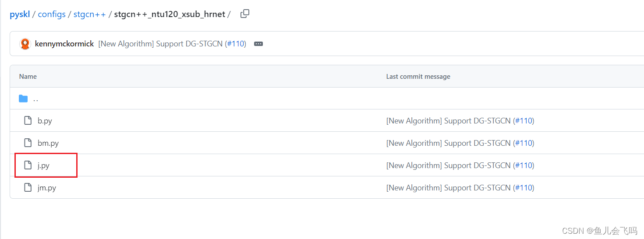Open the j.py file
This screenshot has width=644, height=239.
[x=43, y=165]
